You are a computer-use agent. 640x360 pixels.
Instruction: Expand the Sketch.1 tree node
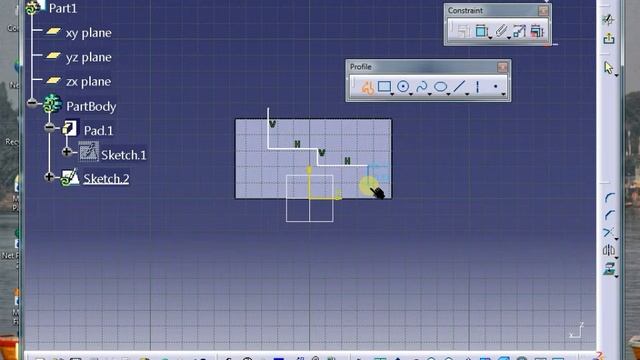tap(67, 152)
